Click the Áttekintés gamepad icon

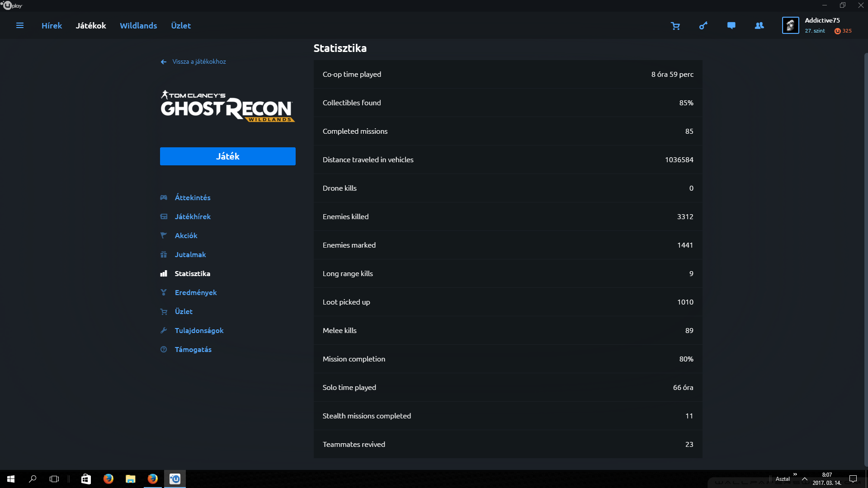point(164,197)
